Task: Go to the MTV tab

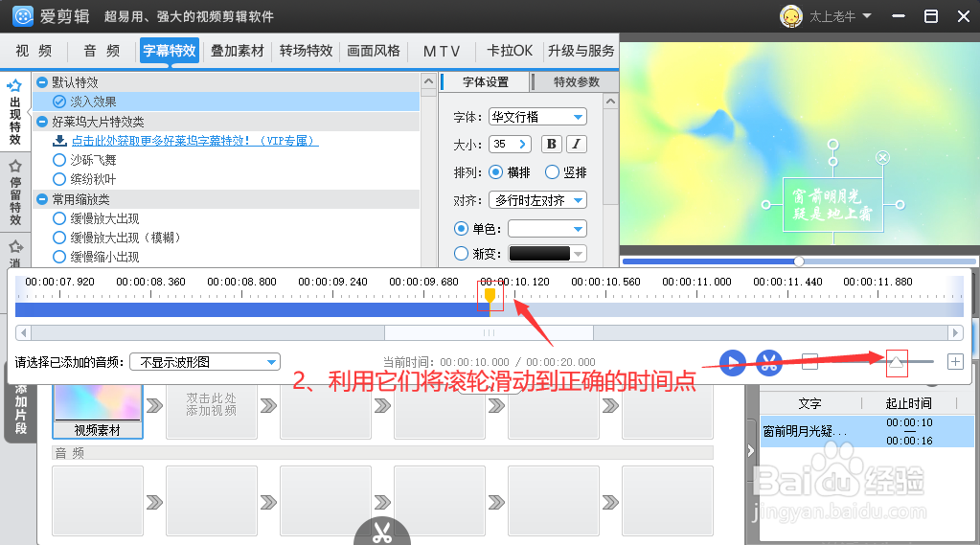Action: pos(442,52)
